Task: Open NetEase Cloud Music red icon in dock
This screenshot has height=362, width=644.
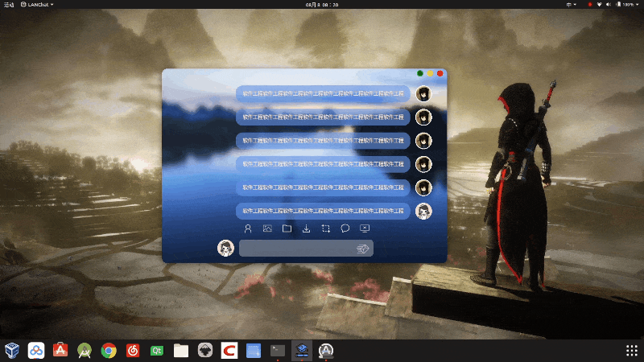Action: point(133,351)
